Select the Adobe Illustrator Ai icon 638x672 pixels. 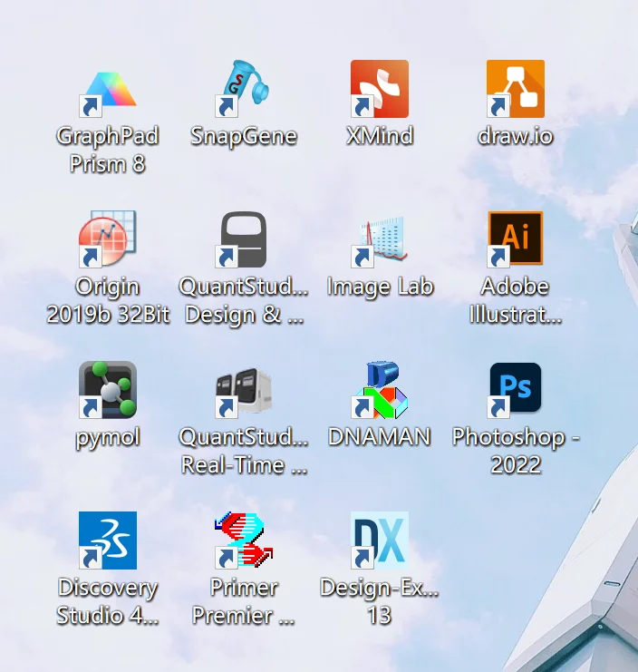coord(516,239)
